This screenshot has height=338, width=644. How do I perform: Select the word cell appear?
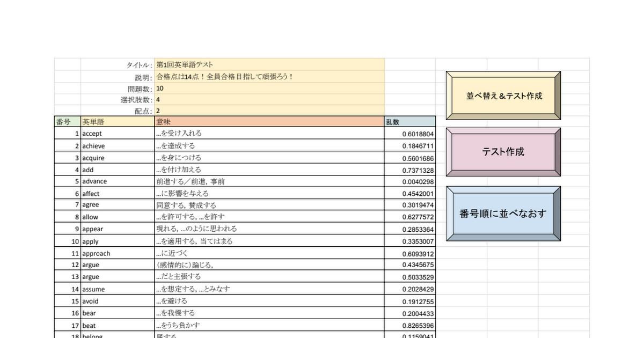point(118,229)
